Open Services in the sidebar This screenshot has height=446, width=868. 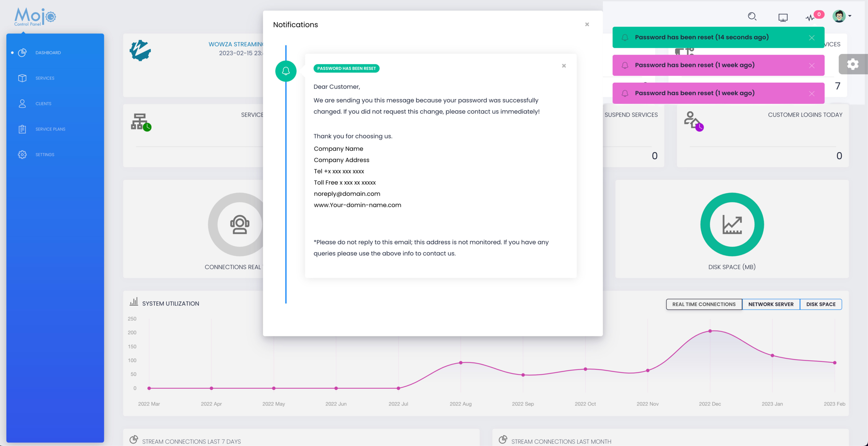tap(45, 78)
